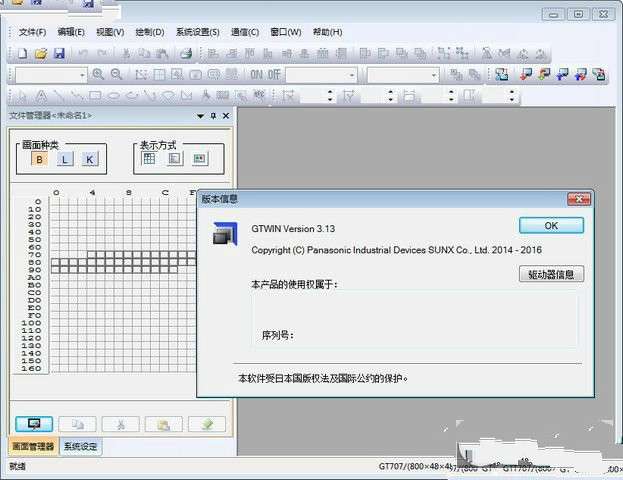Switch to the 画面管理器 tab
623x480 pixels.
coord(33,446)
